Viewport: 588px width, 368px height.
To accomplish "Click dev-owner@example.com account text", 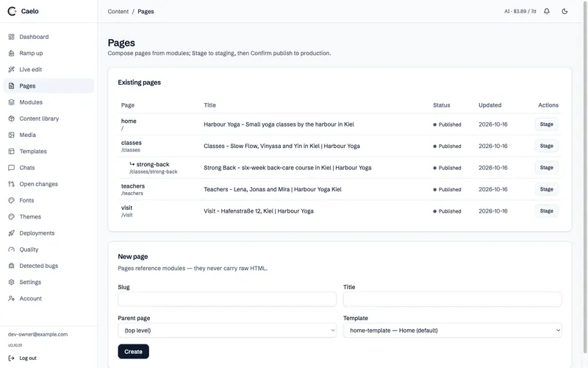I will (38, 335).
